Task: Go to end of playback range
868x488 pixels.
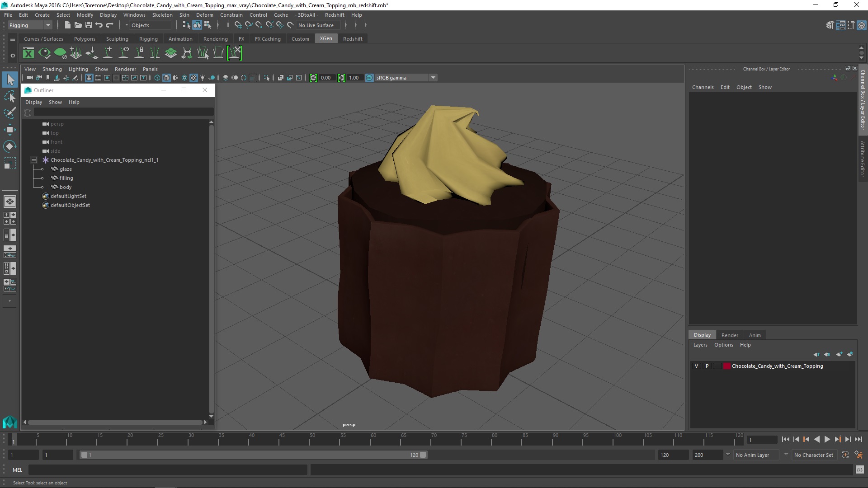Action: [x=859, y=439]
